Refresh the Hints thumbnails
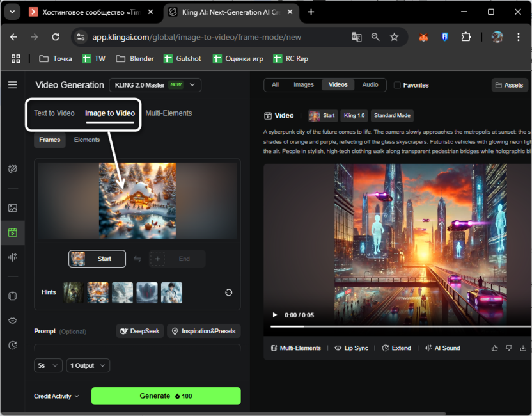 coord(229,292)
